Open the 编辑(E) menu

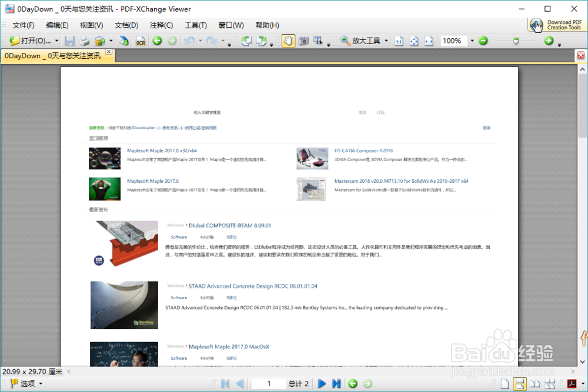click(57, 25)
